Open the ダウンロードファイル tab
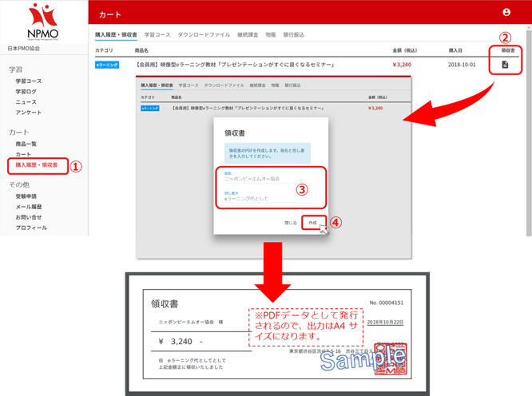The width and height of the screenshot is (532, 396). click(x=204, y=34)
